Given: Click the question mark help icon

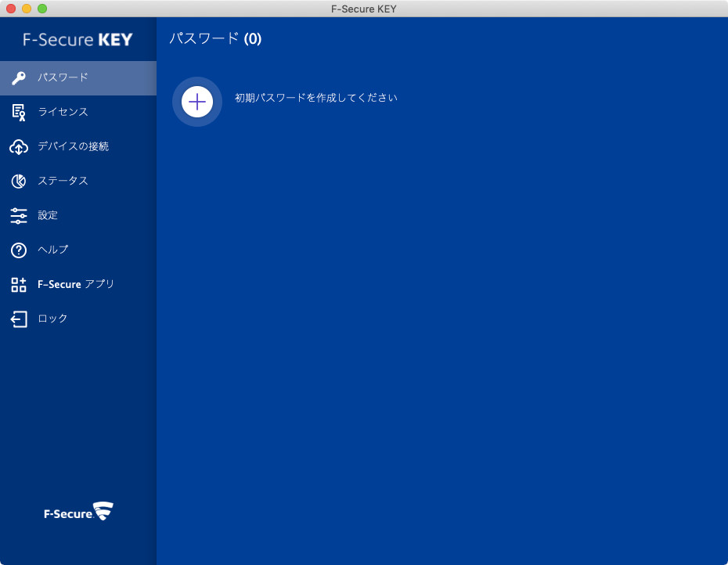Looking at the screenshot, I should [x=19, y=250].
